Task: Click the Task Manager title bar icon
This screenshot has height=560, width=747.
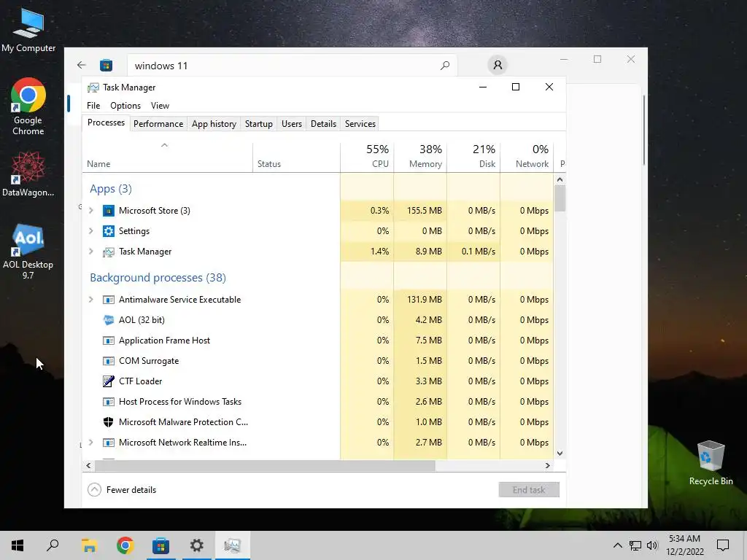Action: (93, 87)
